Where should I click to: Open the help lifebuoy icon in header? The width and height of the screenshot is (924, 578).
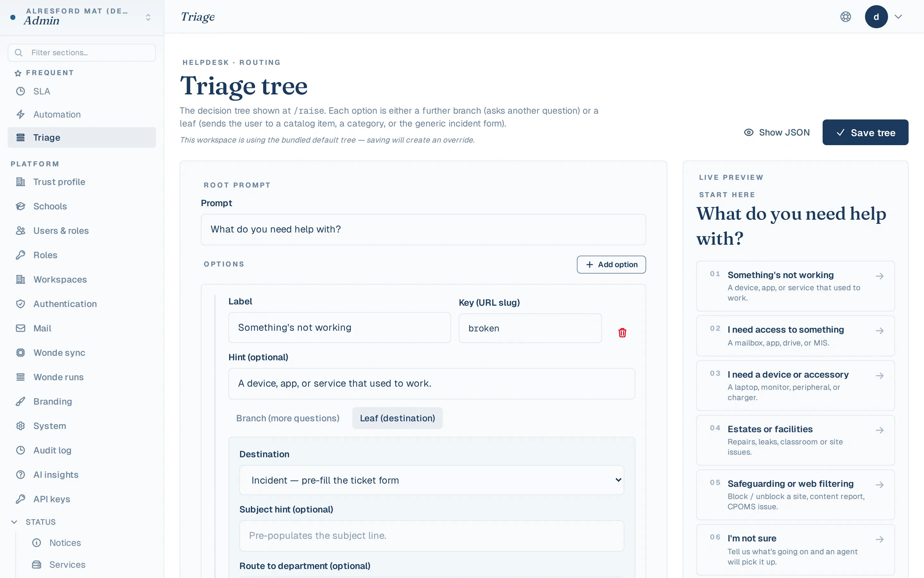[846, 17]
